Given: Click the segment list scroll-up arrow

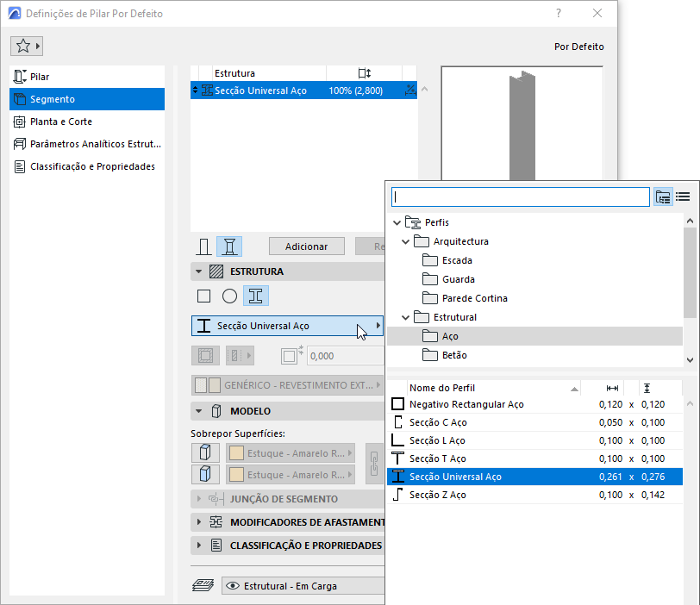Looking at the screenshot, I should [425, 90].
